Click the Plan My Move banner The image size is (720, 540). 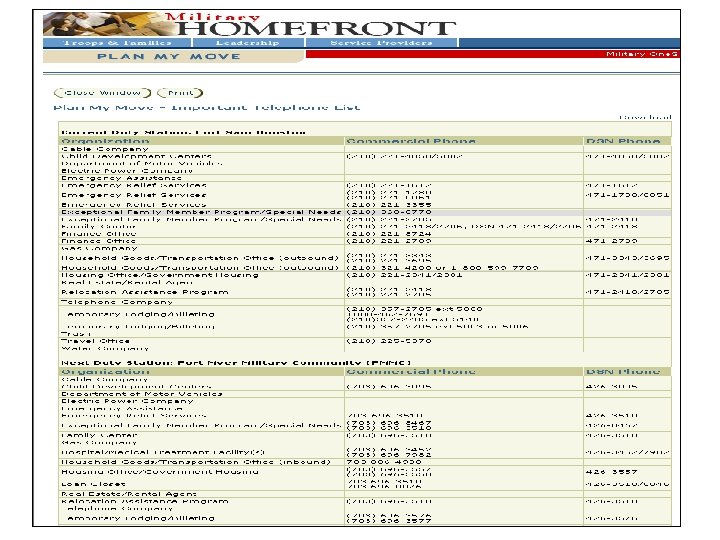pos(174,56)
